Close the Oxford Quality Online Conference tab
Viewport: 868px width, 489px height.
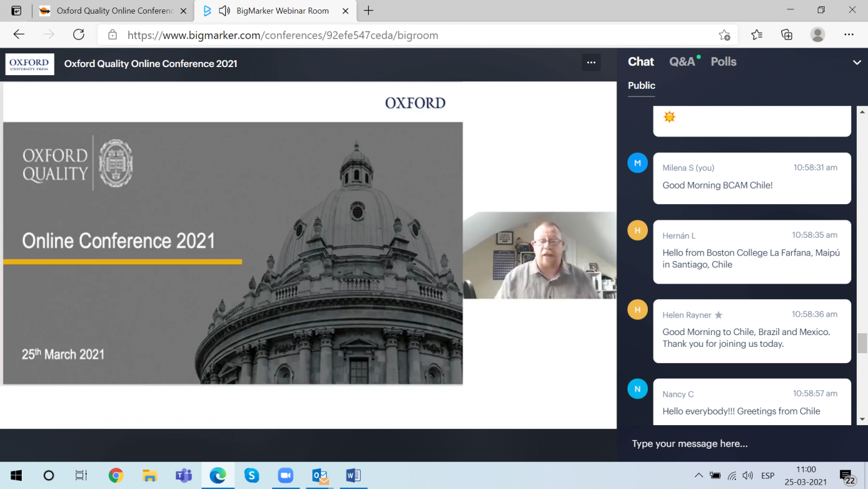(x=184, y=11)
